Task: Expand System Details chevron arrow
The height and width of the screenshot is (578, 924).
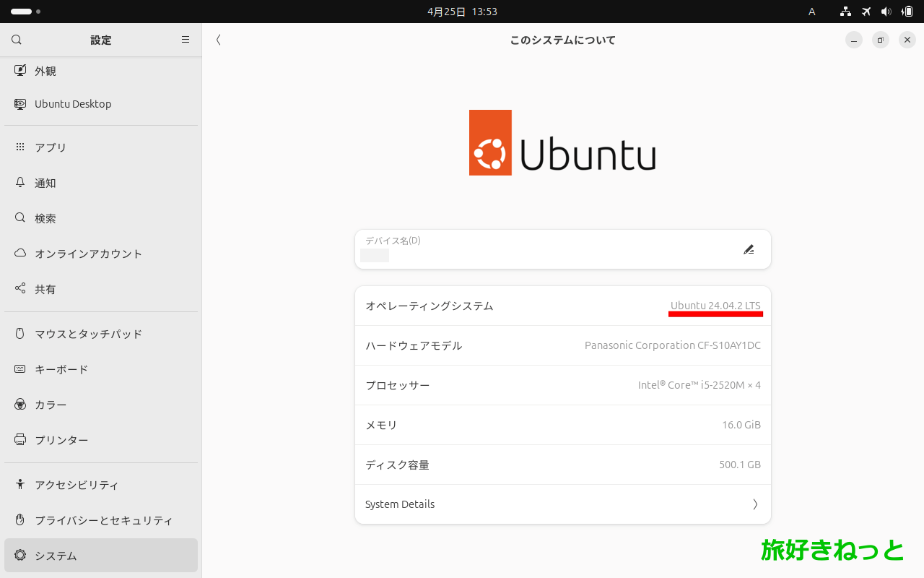Action: pos(755,504)
